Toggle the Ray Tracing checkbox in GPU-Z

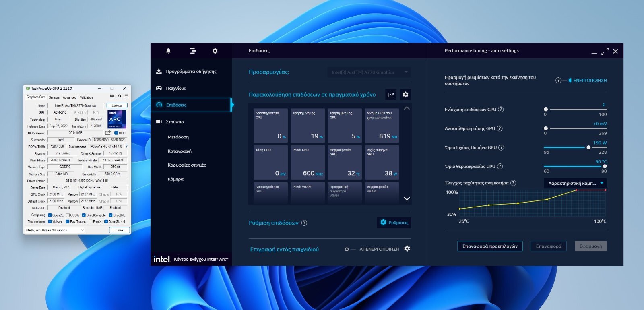click(68, 221)
